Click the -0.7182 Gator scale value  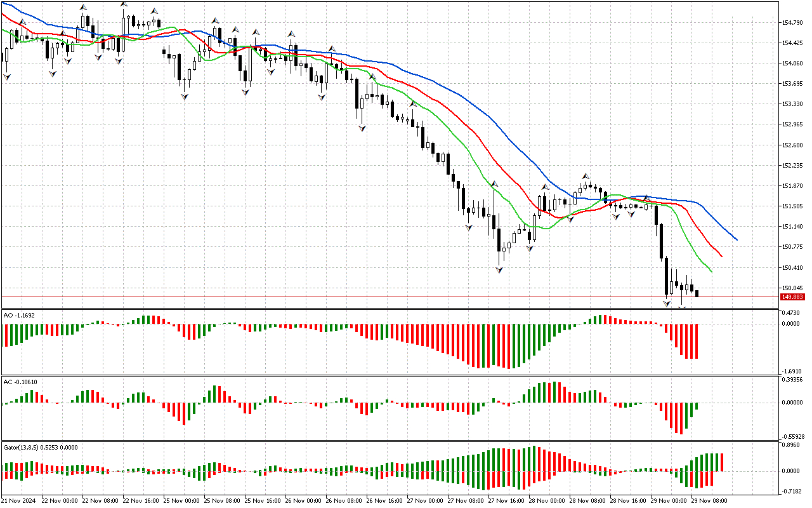(791, 491)
